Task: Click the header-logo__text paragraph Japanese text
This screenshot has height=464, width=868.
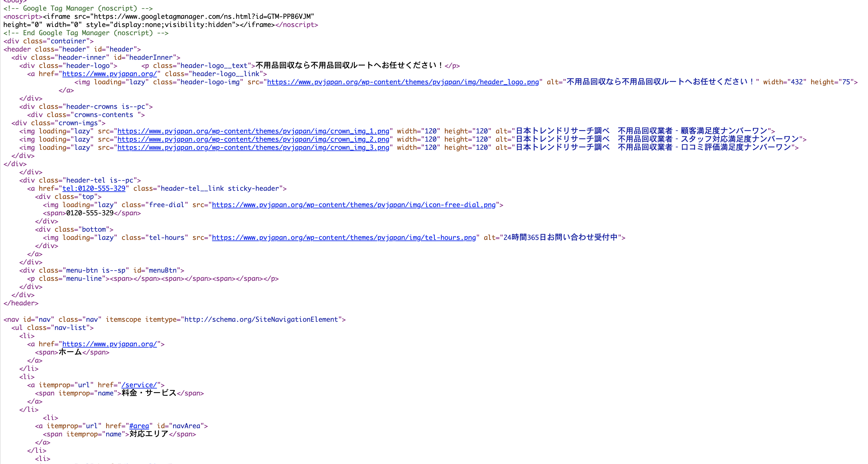Action: (x=349, y=66)
